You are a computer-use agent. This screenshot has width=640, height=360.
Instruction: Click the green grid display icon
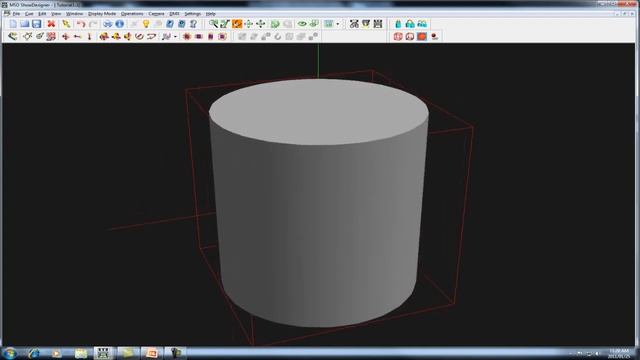coord(329,24)
